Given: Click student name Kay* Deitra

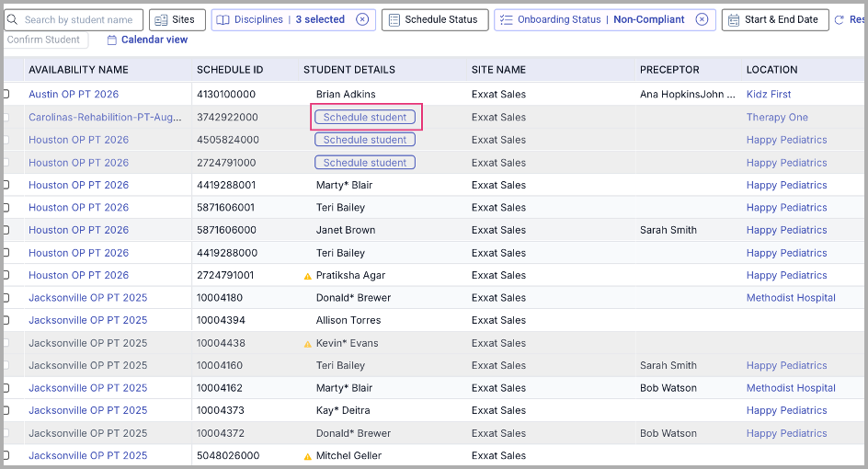Looking at the screenshot, I should (343, 410).
